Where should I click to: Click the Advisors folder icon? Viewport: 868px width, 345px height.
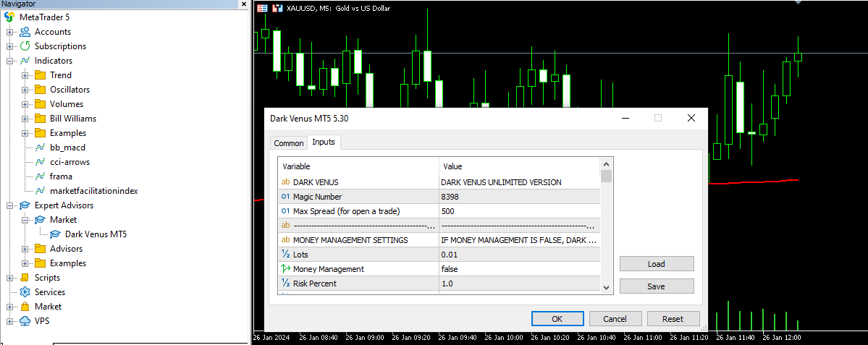click(x=40, y=249)
